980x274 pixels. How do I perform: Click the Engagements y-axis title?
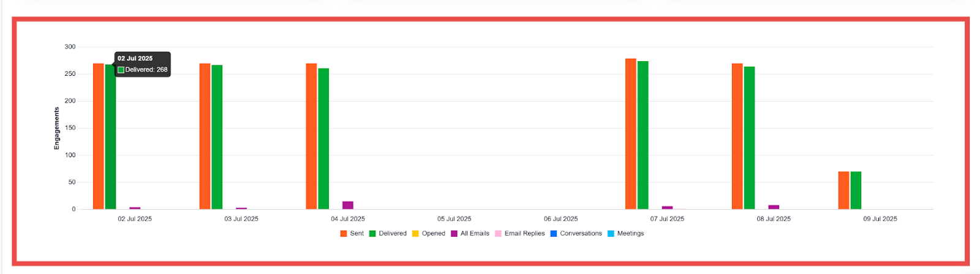click(57, 128)
